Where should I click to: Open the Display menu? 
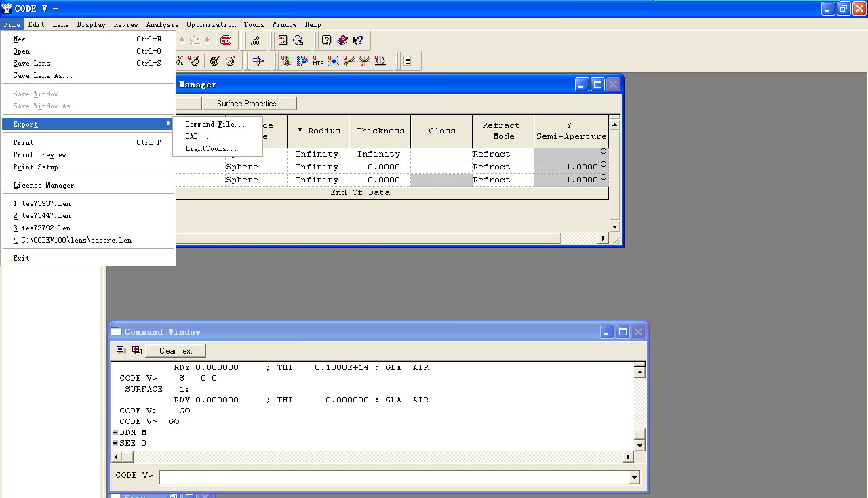(91, 24)
